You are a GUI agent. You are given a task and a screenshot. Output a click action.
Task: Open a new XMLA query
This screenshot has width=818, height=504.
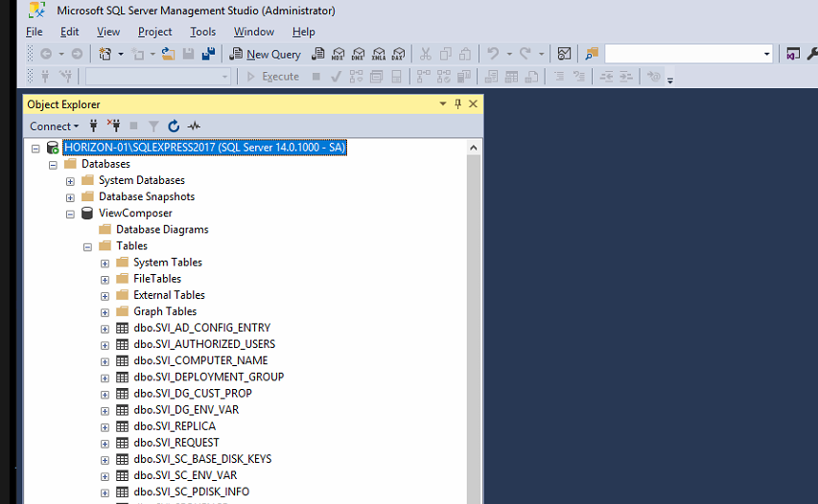point(379,54)
